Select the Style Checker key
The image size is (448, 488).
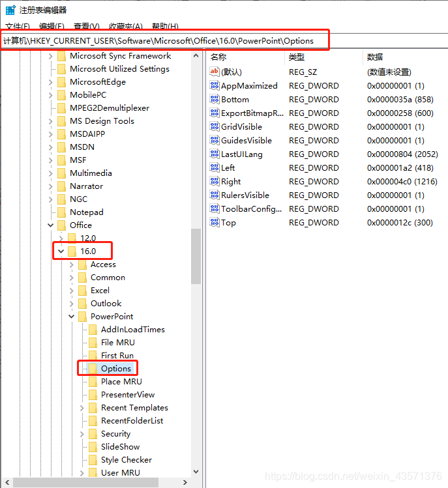tap(126, 460)
